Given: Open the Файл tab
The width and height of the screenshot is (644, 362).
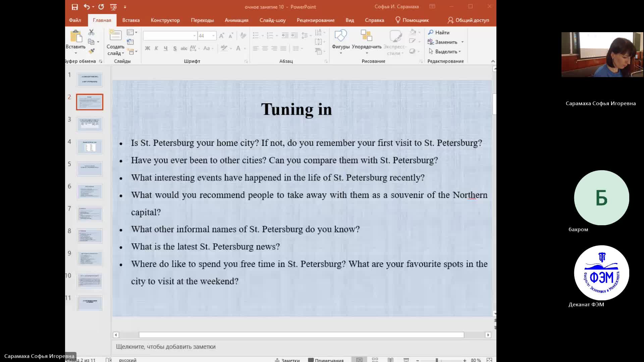Looking at the screenshot, I should point(75,20).
